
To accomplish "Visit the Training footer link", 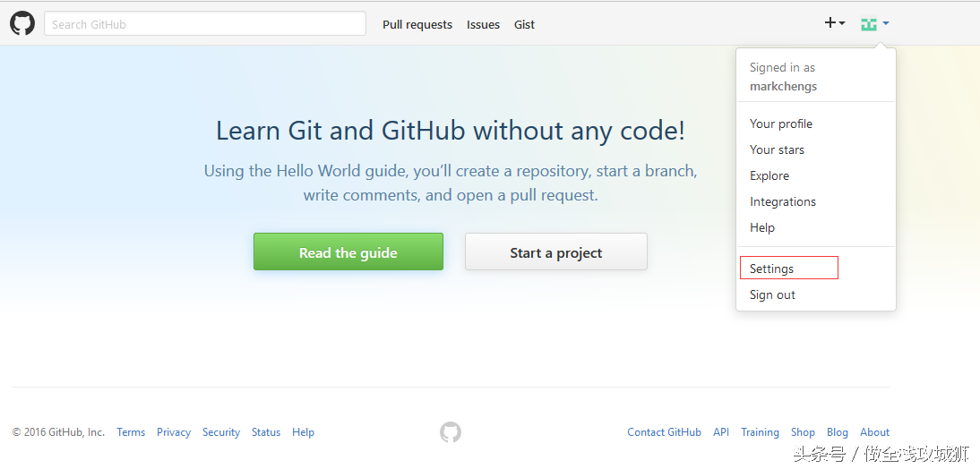I will point(760,432).
